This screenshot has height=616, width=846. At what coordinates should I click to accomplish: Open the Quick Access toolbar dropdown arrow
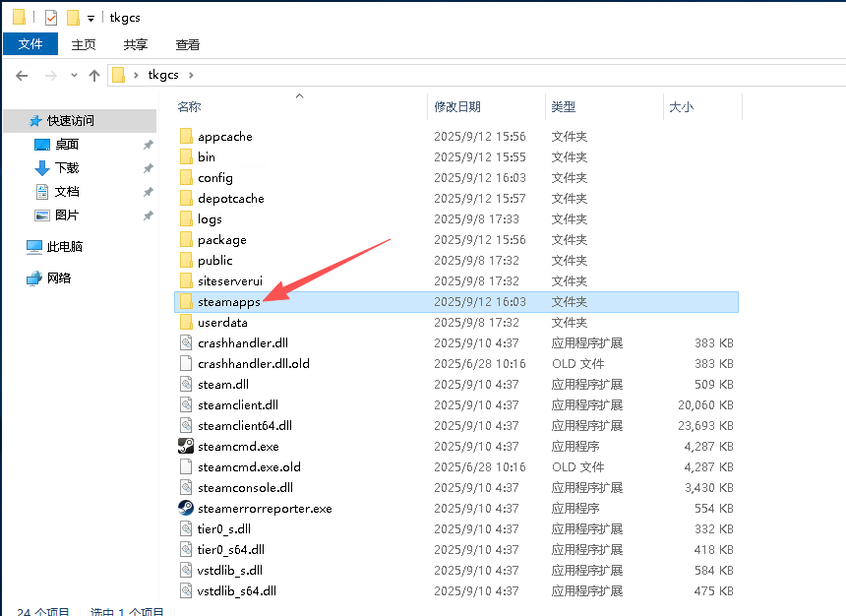coord(91,18)
